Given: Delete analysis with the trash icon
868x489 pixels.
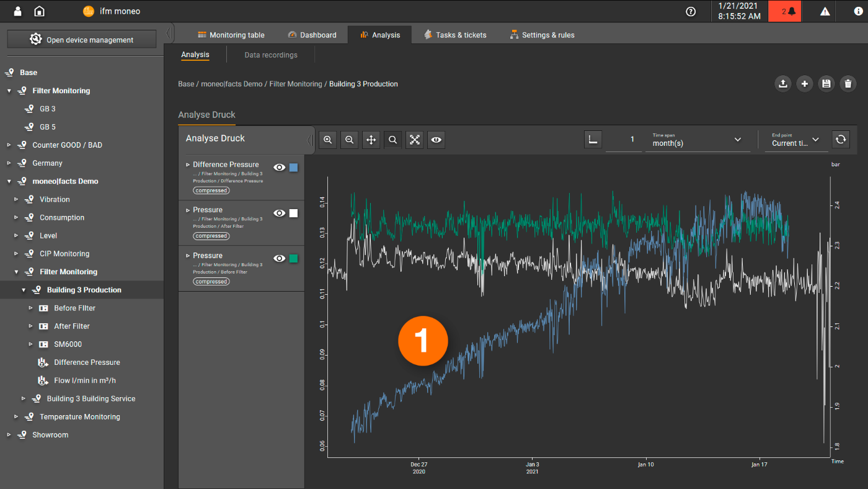Looking at the screenshot, I should pyautogui.click(x=848, y=84).
